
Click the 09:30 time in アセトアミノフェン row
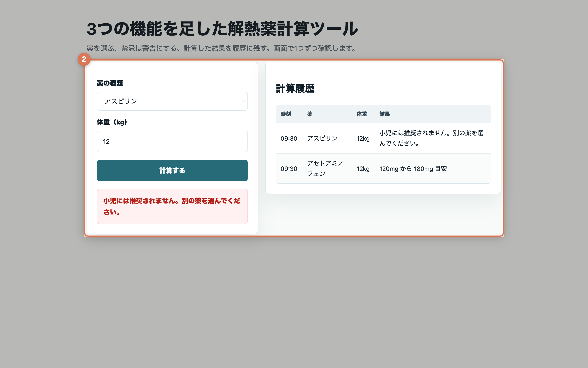click(289, 168)
